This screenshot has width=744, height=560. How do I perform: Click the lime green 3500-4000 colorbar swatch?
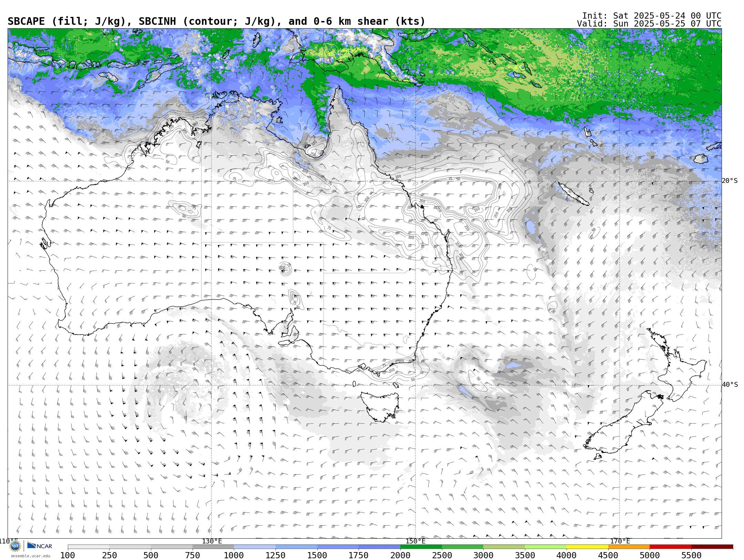[546, 547]
